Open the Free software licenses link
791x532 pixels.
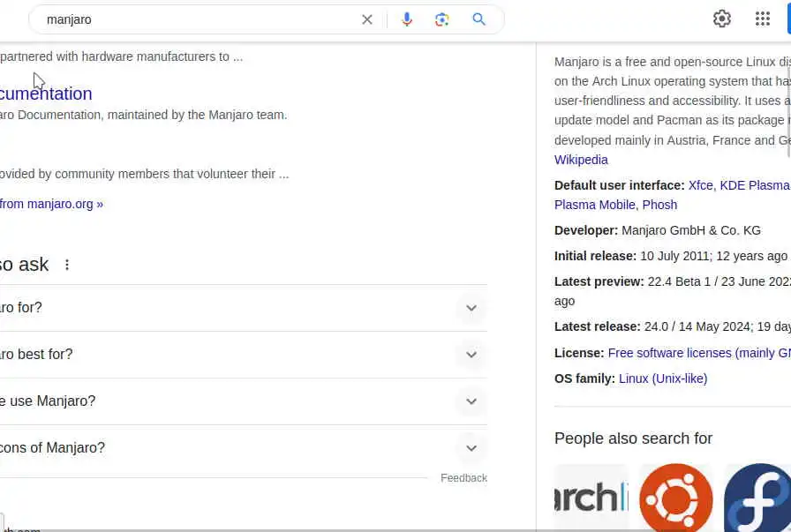(x=699, y=353)
